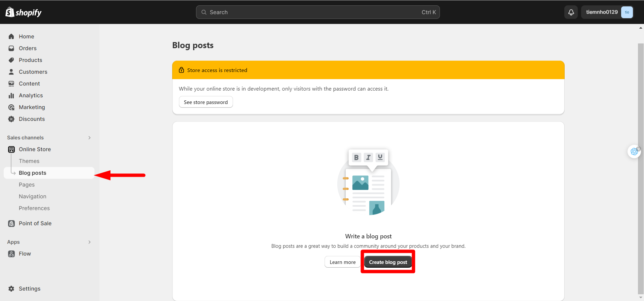Viewport: 644px width, 301px height.
Task: Click the Marketing target icon
Action: [x=11, y=107]
